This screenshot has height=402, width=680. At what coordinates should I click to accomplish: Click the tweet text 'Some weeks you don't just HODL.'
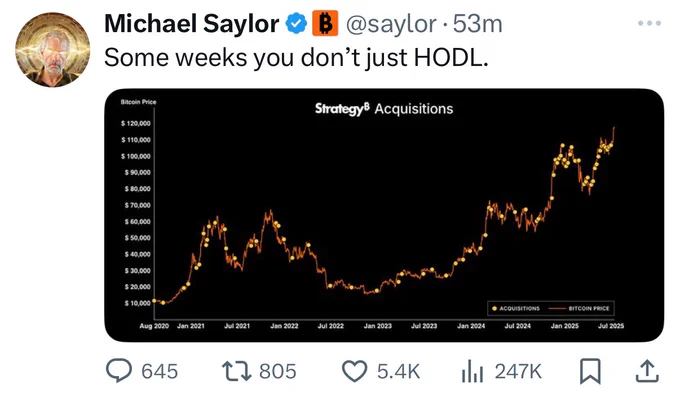coord(296,58)
